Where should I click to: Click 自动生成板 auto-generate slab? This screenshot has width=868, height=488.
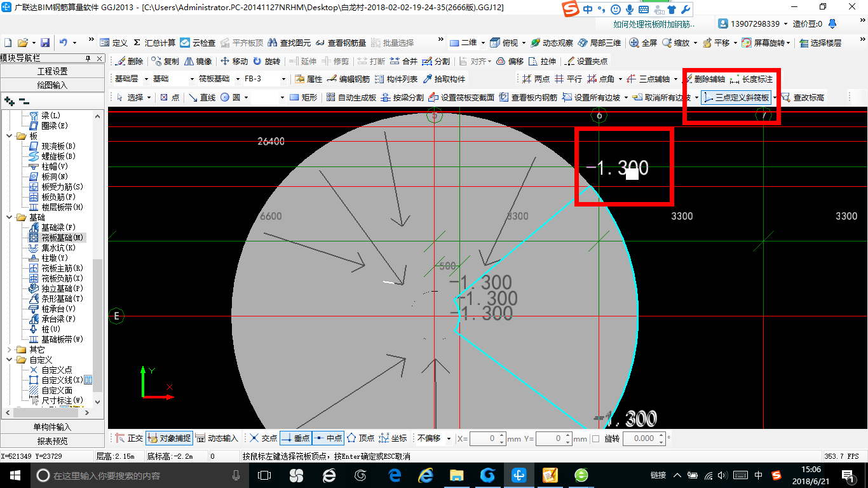351,97
